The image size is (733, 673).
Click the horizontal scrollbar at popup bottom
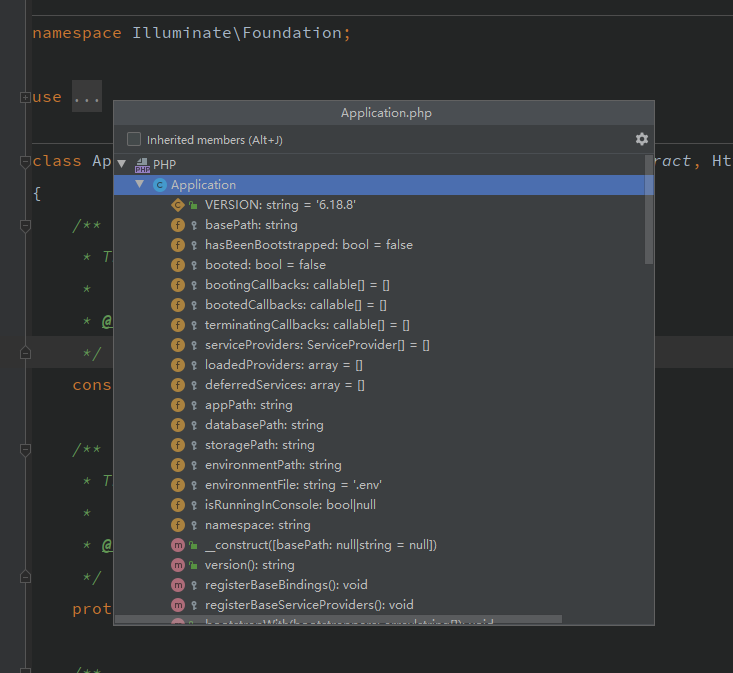340,619
